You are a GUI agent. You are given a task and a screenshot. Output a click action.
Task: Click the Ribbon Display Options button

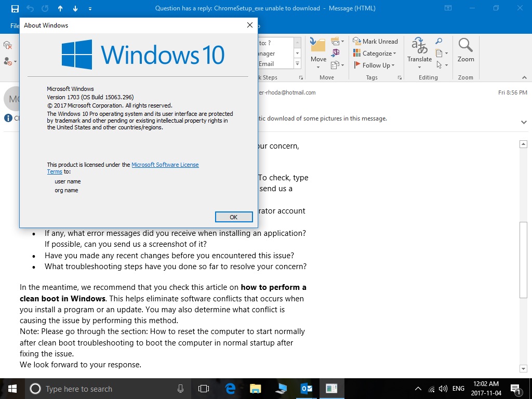[448, 8]
